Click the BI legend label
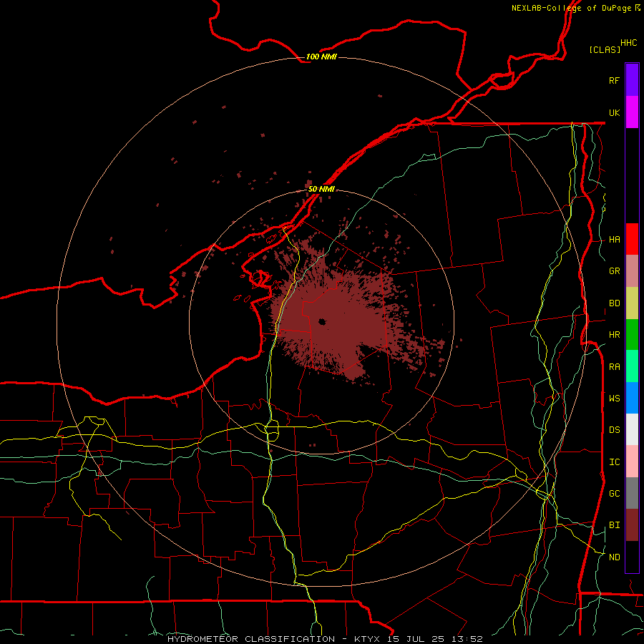This screenshot has height=644, width=644. point(614,525)
